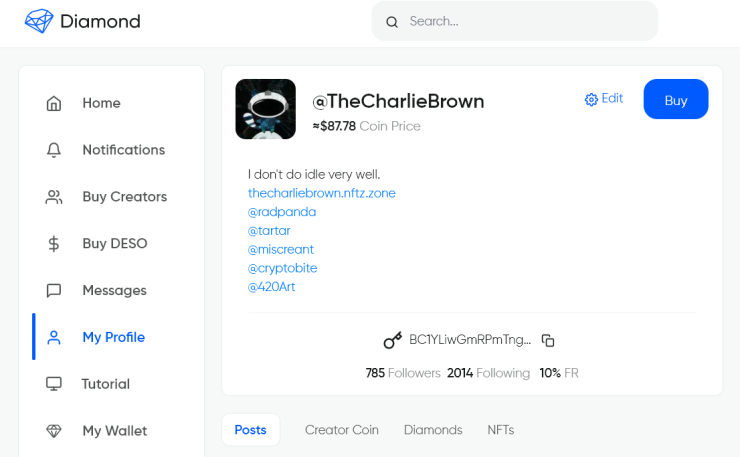Click the @TheCharlieBrown username heading

click(x=398, y=101)
